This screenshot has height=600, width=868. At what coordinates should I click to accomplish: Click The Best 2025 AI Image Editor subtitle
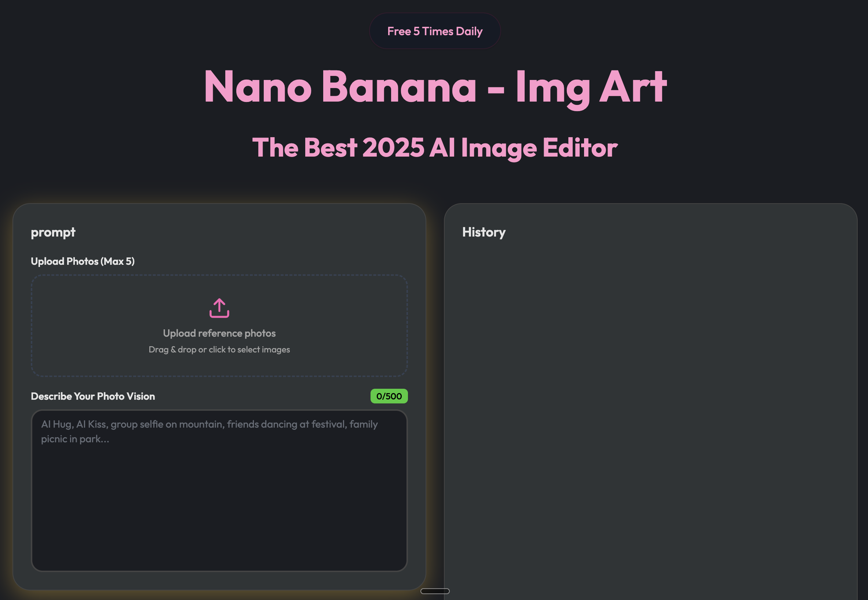[434, 148]
